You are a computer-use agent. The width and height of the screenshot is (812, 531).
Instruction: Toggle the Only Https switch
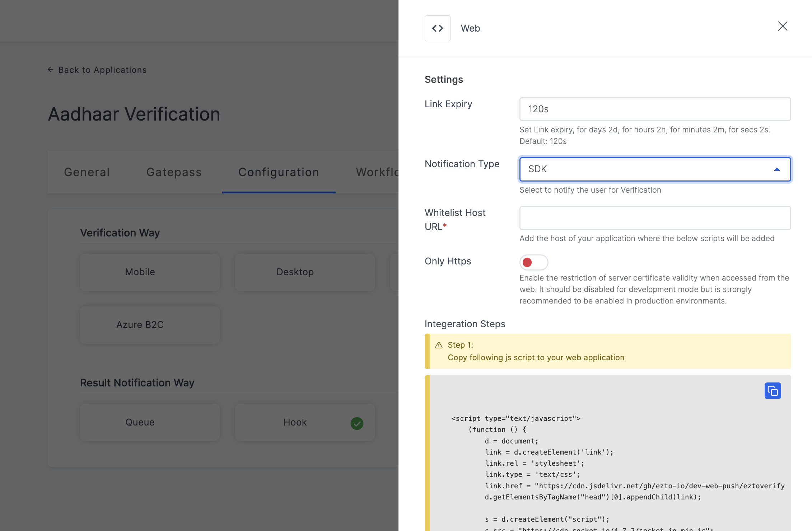coord(534,262)
